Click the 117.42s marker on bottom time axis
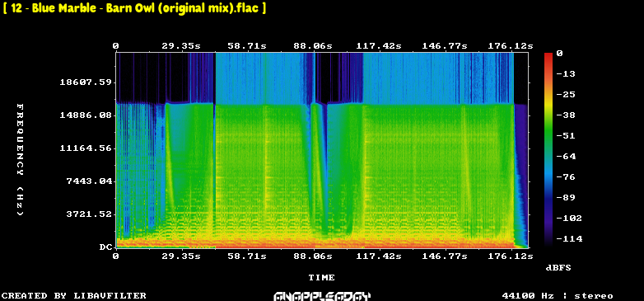Screen dimensions: 644x301 (x=379, y=256)
